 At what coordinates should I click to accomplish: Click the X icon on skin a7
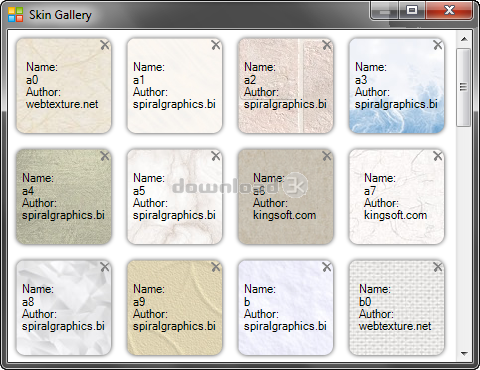[x=438, y=156]
